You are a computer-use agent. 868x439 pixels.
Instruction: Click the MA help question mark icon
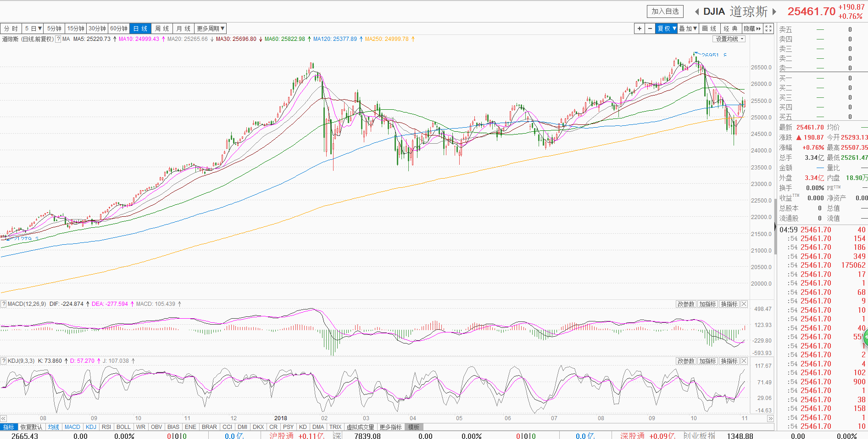(x=58, y=39)
